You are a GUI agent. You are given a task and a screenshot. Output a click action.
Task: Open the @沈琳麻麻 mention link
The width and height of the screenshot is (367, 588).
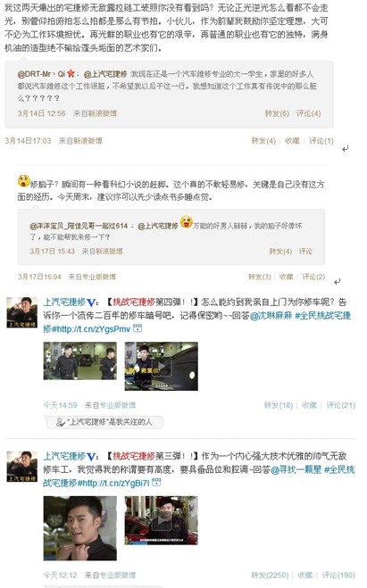point(271,316)
